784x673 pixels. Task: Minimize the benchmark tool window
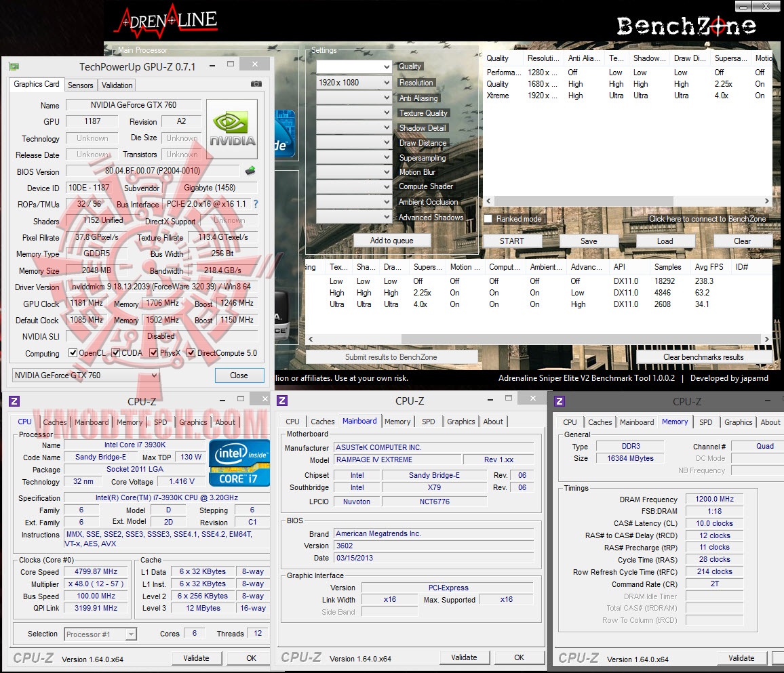pyautogui.click(x=743, y=7)
